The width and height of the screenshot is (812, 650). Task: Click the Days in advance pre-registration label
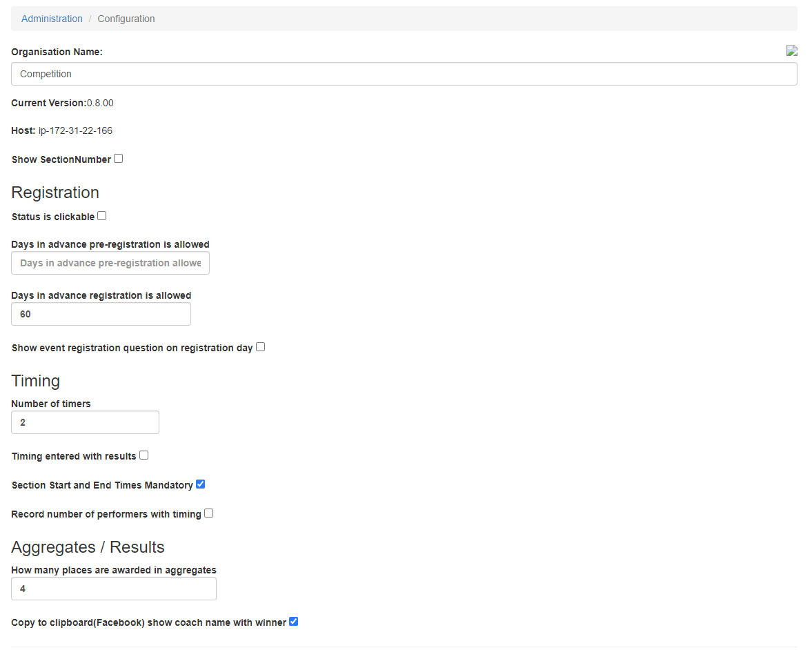click(x=110, y=244)
